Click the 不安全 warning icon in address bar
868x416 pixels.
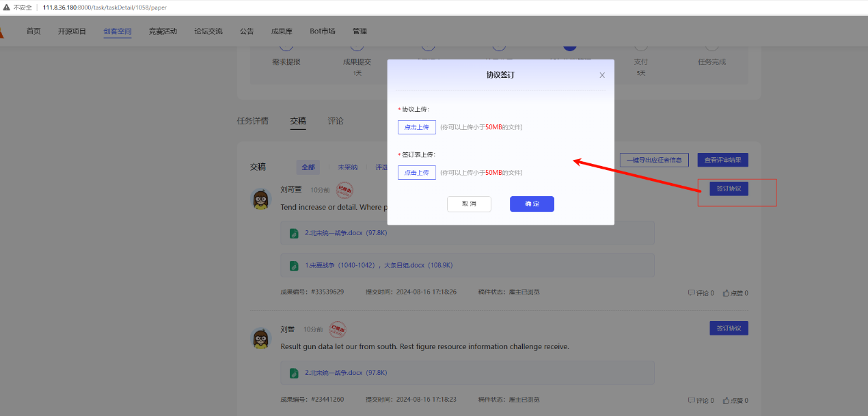tap(7, 8)
